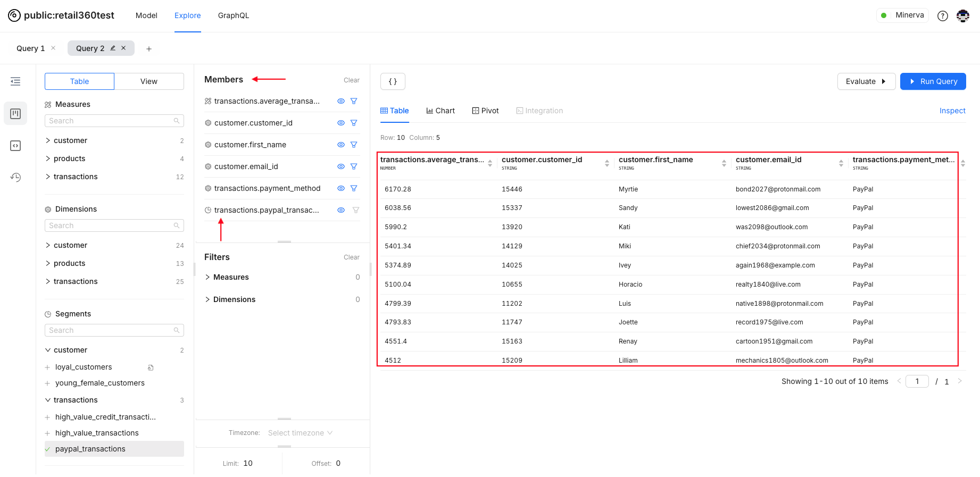Switch to Table mode in left panel
Viewport: 980px width, 477px height.
[79, 81]
